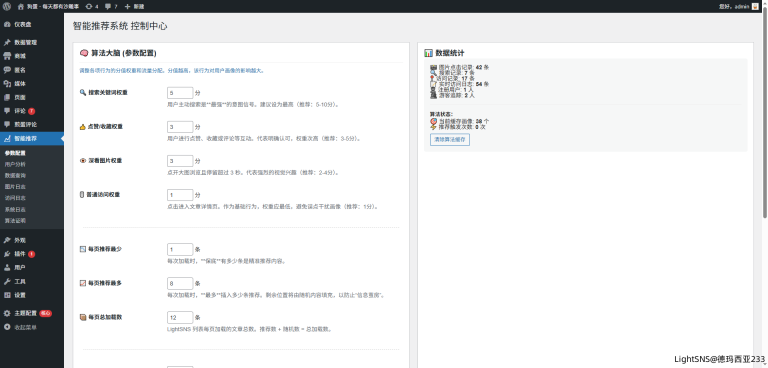Viewport: 768px width, 368px height.
Task: Click the comment icon below 评论 item
Action: coord(7,125)
